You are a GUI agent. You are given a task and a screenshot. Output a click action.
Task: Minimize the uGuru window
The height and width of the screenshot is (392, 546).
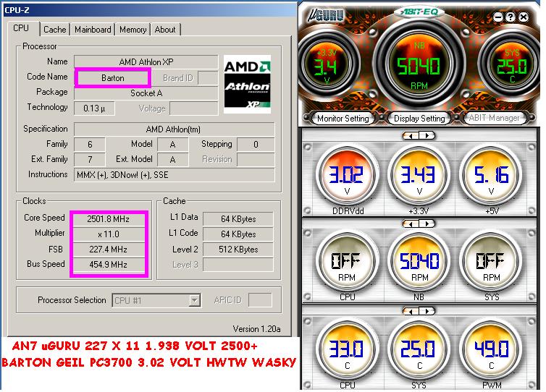[497, 16]
